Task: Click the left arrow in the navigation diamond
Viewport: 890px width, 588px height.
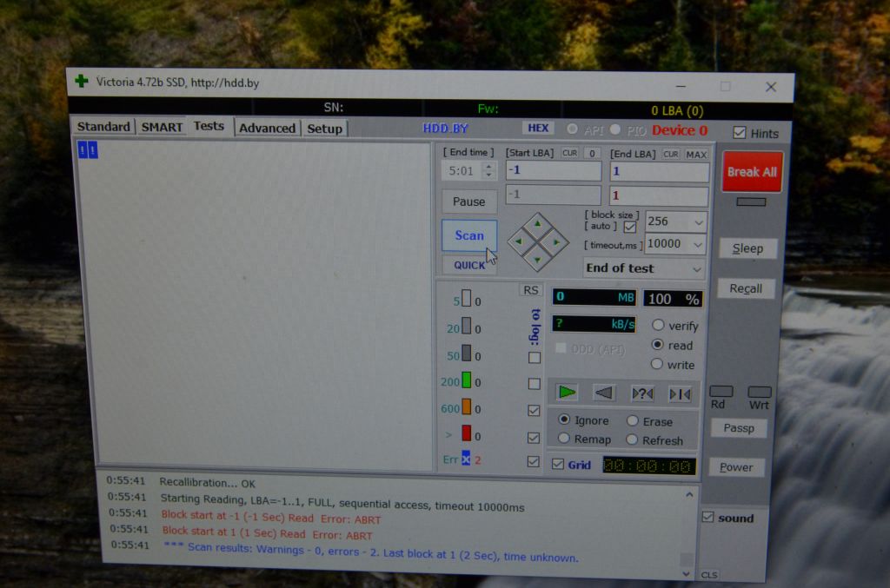Action: click(518, 241)
